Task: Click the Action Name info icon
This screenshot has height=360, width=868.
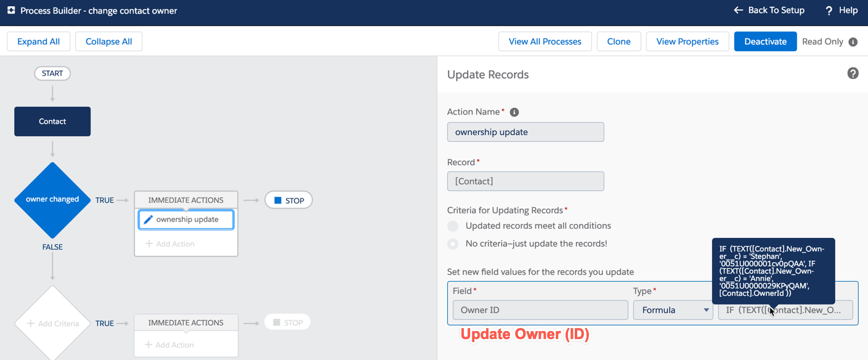Action: (514, 112)
